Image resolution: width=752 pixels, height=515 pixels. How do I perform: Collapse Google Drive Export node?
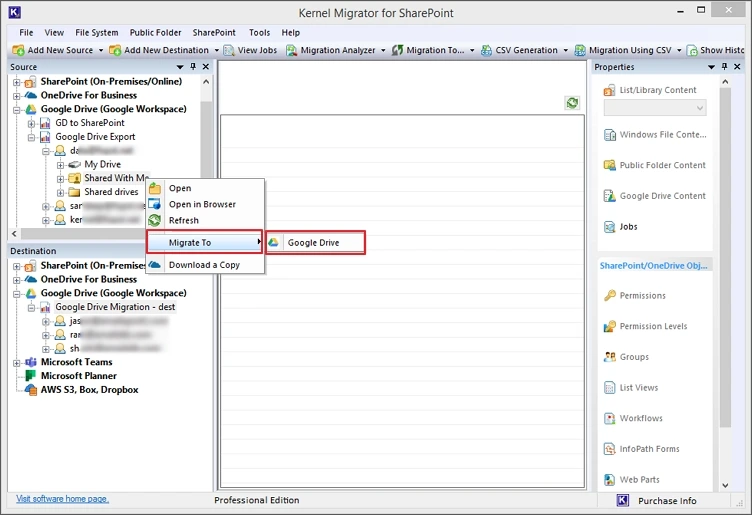click(31, 138)
